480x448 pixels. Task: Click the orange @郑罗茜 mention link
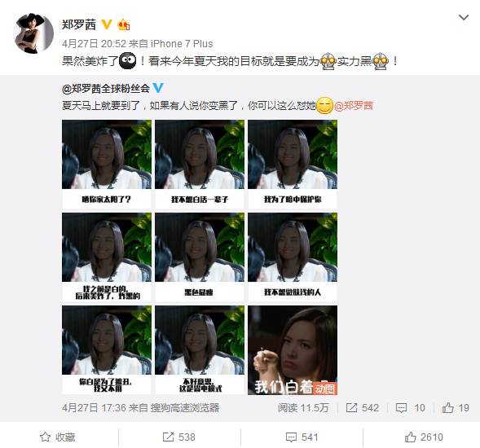tap(354, 106)
